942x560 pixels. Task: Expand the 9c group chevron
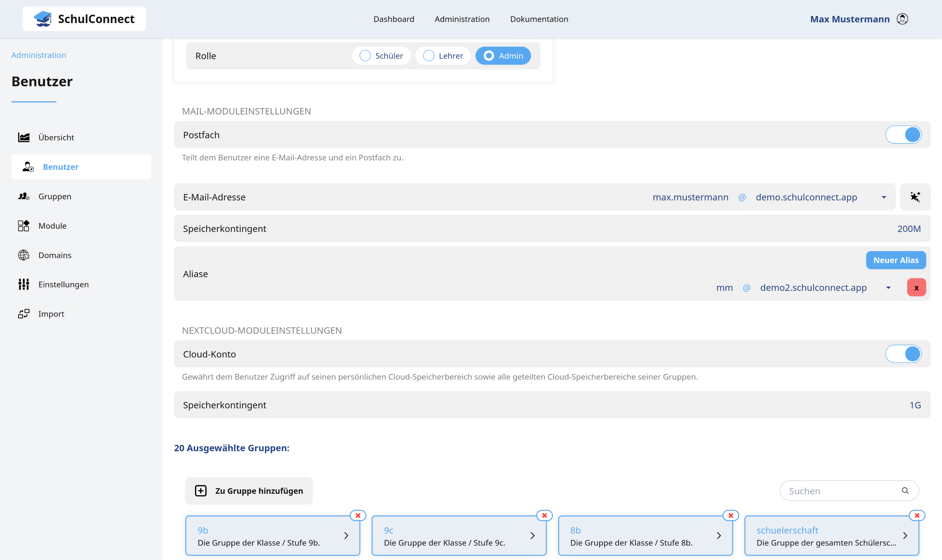click(x=533, y=536)
